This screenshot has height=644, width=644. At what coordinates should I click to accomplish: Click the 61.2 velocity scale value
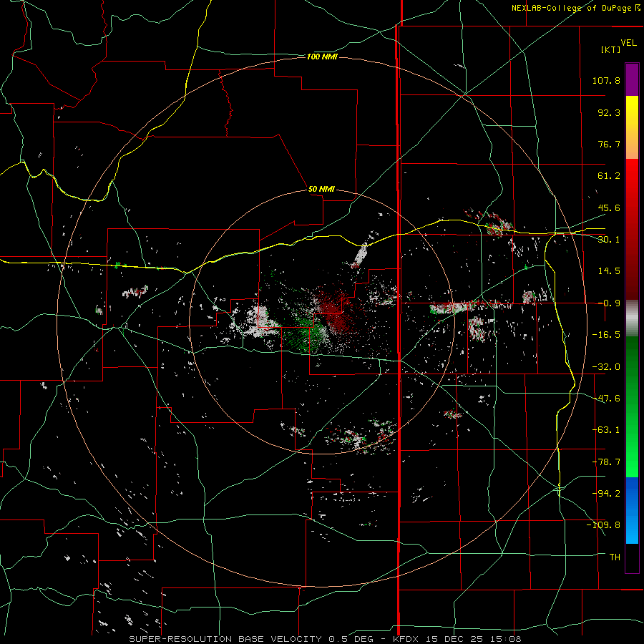click(609, 176)
